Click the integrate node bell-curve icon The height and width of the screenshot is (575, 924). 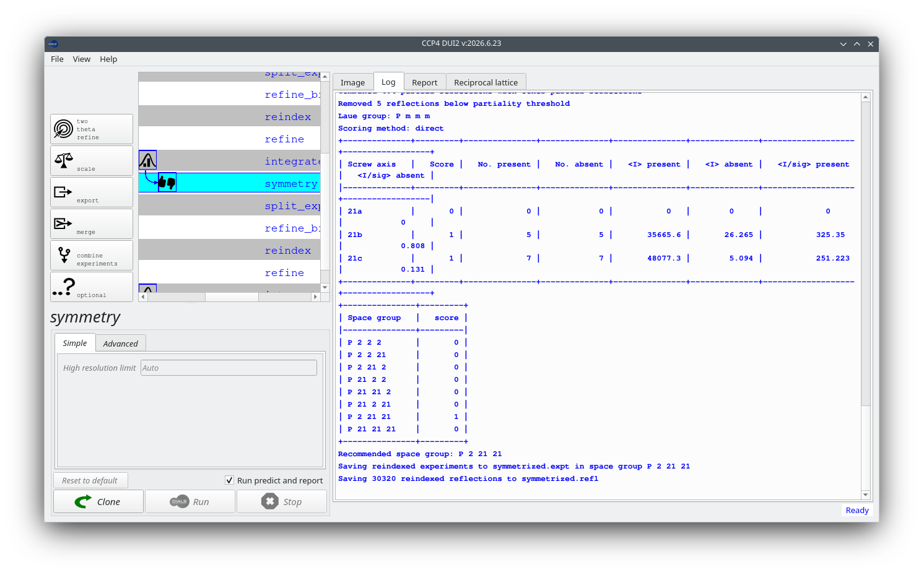click(x=147, y=160)
